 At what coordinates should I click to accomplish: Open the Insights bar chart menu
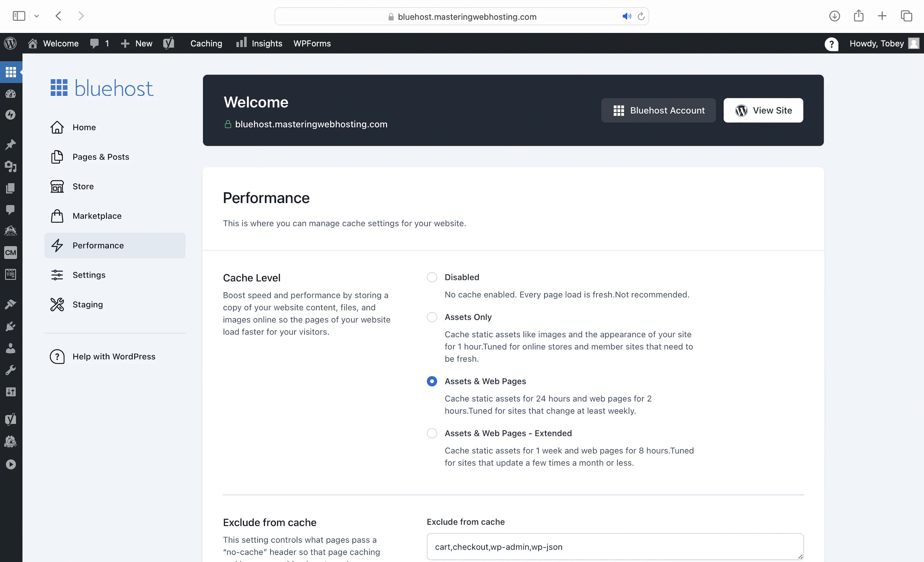[x=259, y=44]
